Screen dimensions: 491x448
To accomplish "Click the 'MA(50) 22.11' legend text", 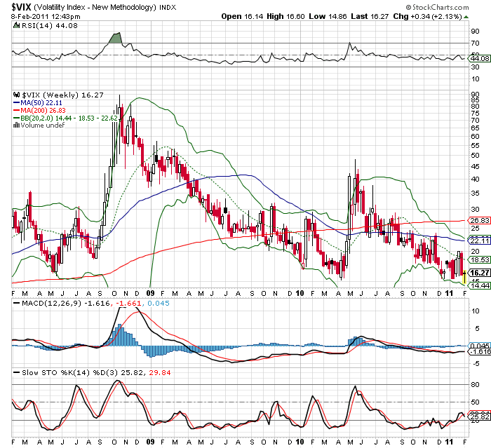I will click(x=41, y=102).
